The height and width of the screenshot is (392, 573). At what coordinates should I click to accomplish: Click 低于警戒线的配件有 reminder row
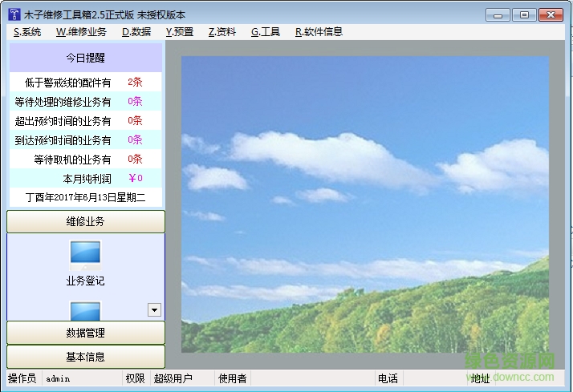[86, 82]
